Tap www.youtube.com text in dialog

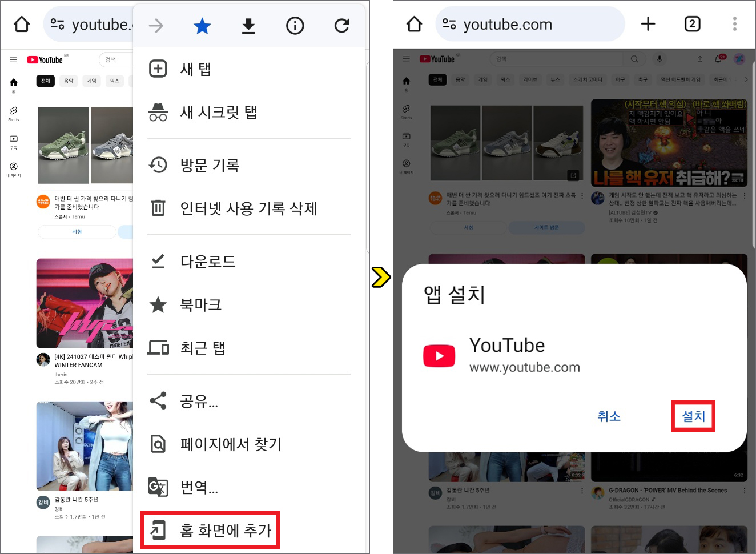[525, 367]
